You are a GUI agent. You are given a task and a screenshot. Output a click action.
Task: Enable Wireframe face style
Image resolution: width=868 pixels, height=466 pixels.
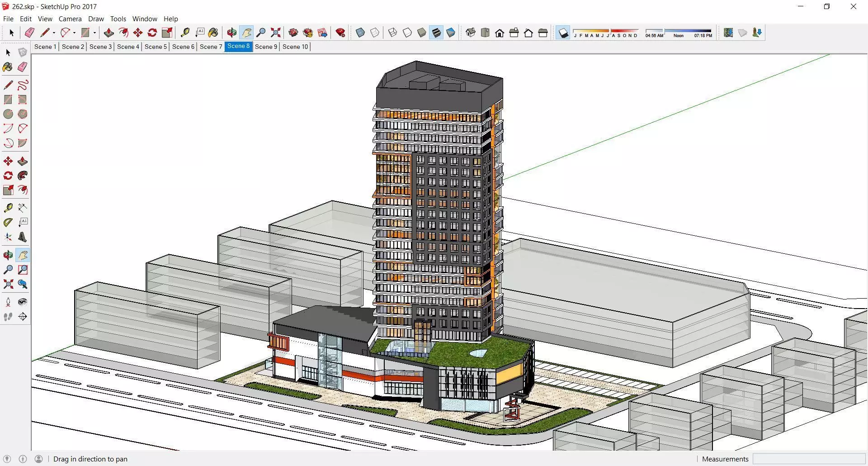[393, 33]
